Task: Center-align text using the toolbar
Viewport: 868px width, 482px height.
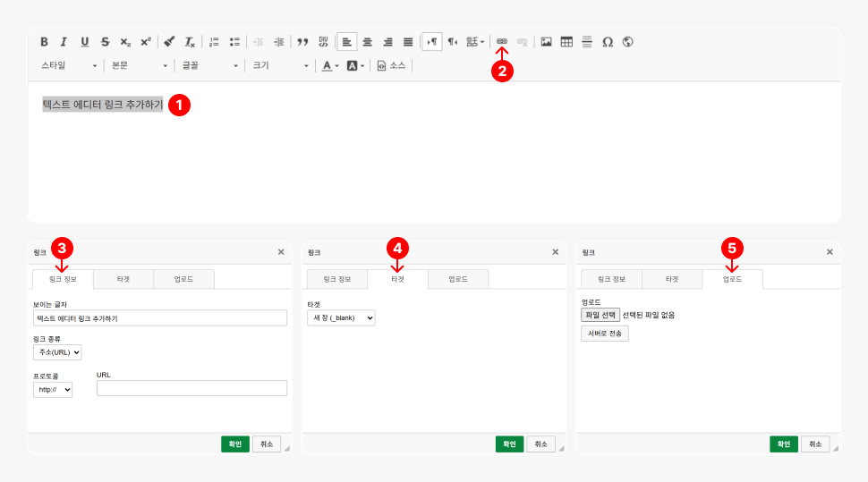Action: pos(367,42)
